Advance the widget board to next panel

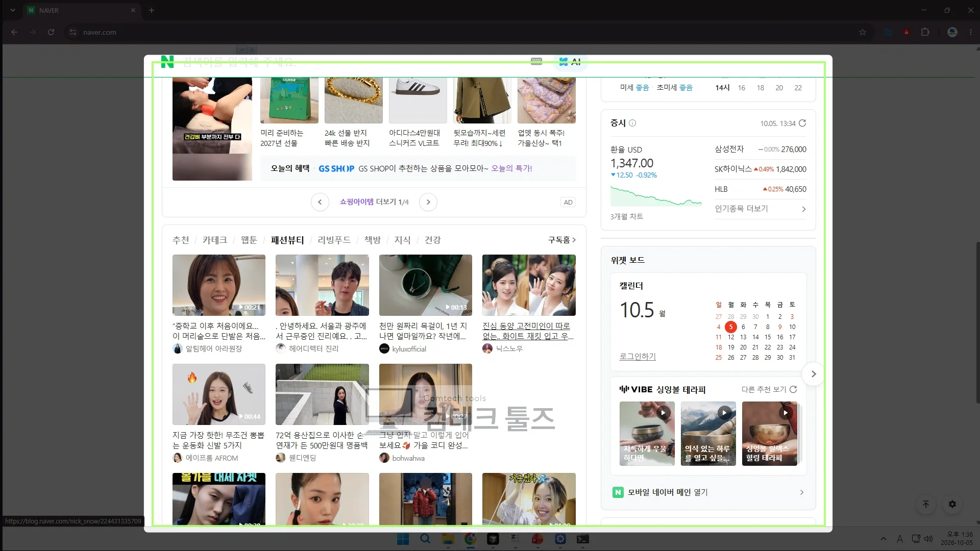[813, 374]
